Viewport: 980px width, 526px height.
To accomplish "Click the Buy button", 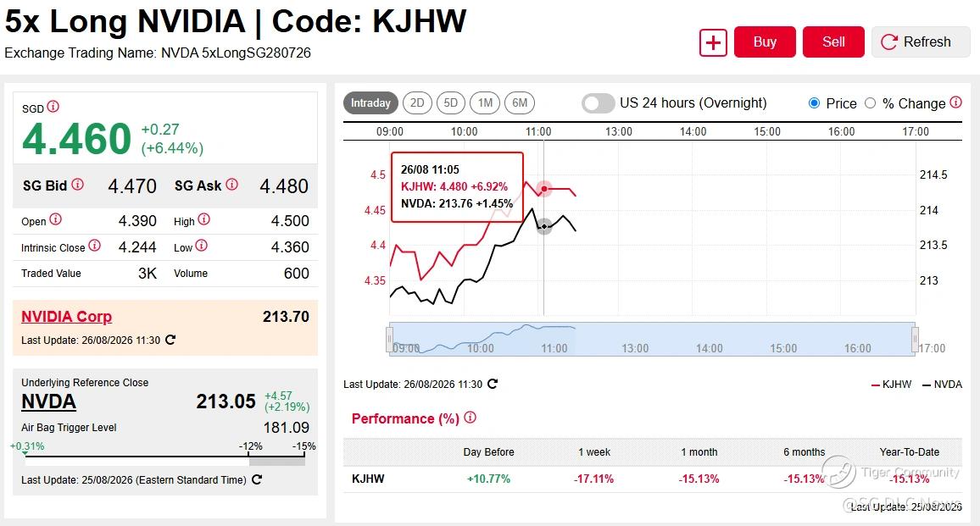I will 765,42.
